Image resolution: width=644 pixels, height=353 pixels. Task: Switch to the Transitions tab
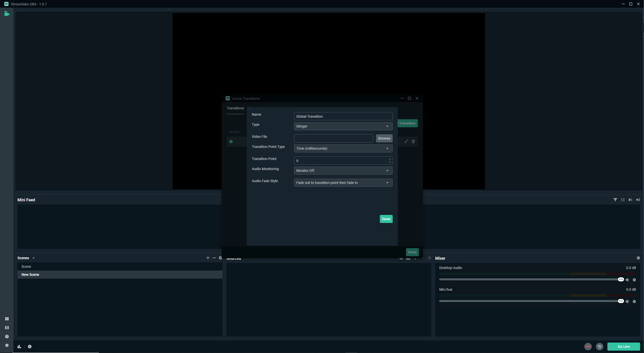pyautogui.click(x=235, y=108)
